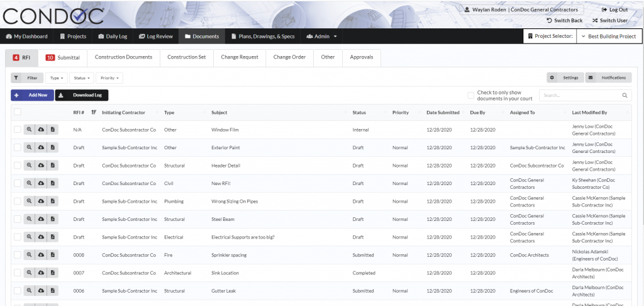Click the magnifier view icon in Exterior Paint row
Viewport: 644px width, 306px height.
29,148
